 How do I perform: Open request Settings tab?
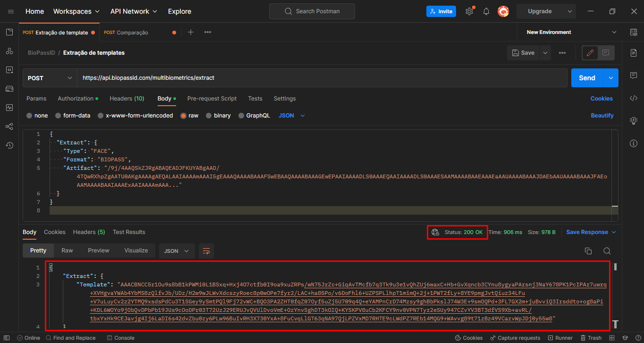pyautogui.click(x=285, y=99)
